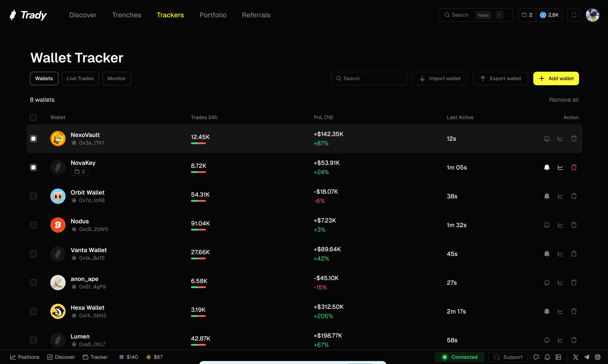Click the Remove all link
Image resolution: width=608 pixels, height=364 pixels.
(564, 100)
